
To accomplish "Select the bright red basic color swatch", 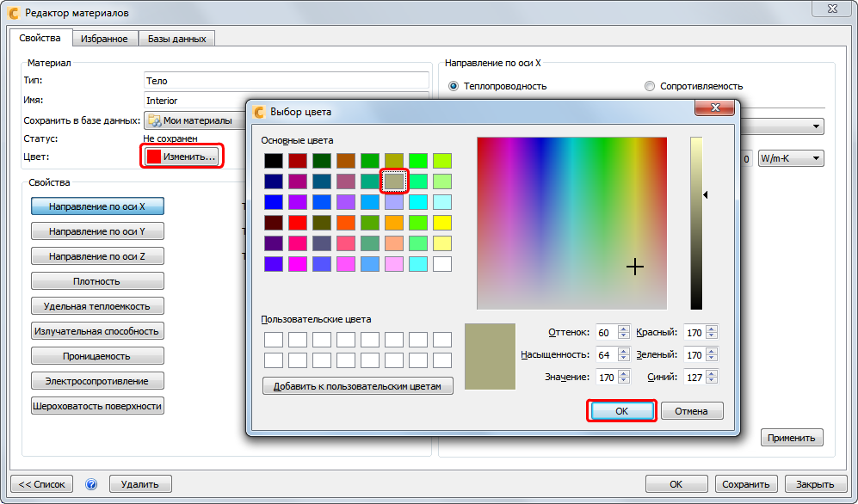I will pyautogui.click(x=298, y=223).
